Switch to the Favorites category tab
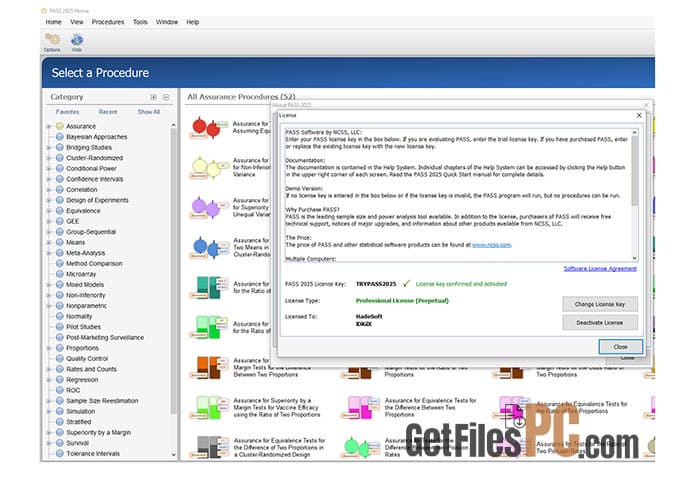Screen dimensions: 700x487 click(67, 112)
